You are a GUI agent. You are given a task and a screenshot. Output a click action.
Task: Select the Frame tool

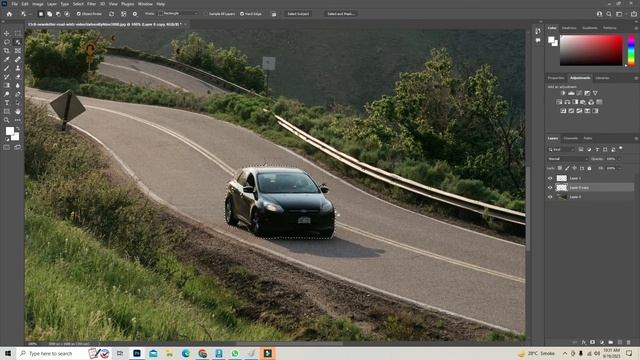tap(18, 51)
